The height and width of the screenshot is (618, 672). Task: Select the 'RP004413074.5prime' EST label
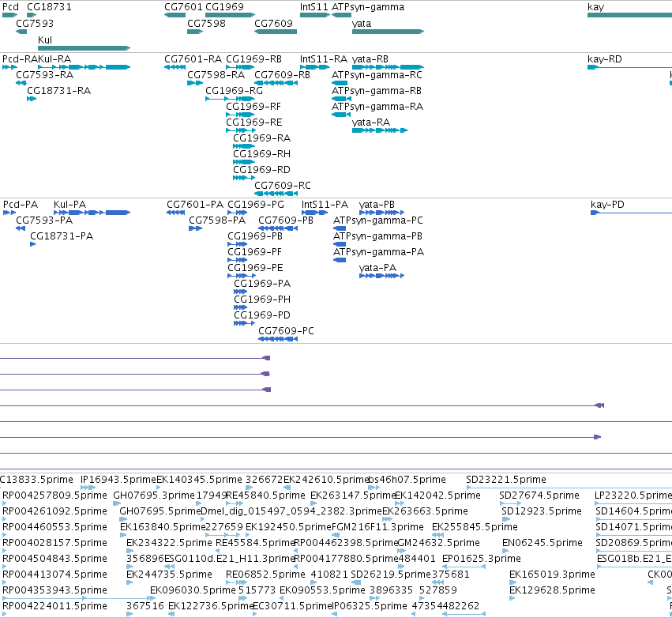click(54, 575)
